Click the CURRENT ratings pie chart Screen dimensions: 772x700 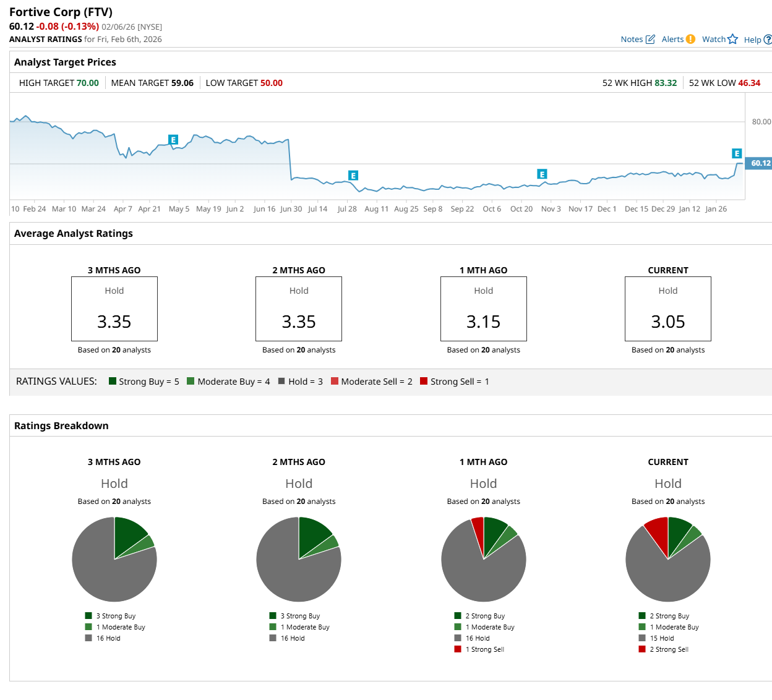coord(668,559)
